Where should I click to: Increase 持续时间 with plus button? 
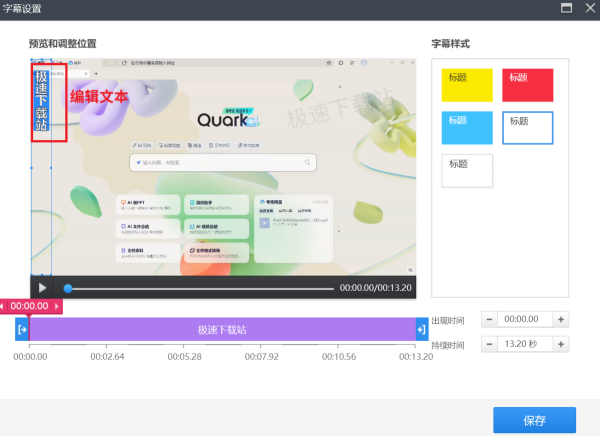tap(562, 344)
